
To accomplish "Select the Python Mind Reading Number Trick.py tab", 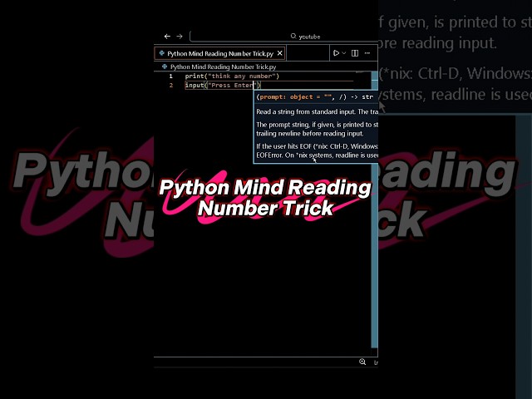I will (219, 53).
